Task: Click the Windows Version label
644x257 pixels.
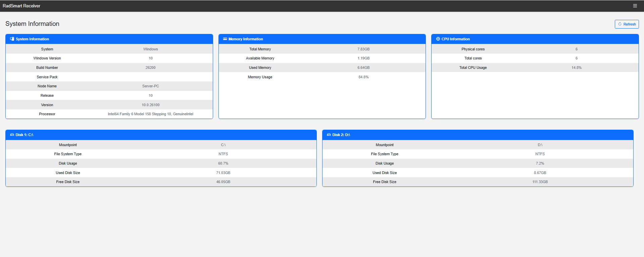Action: tap(47, 58)
